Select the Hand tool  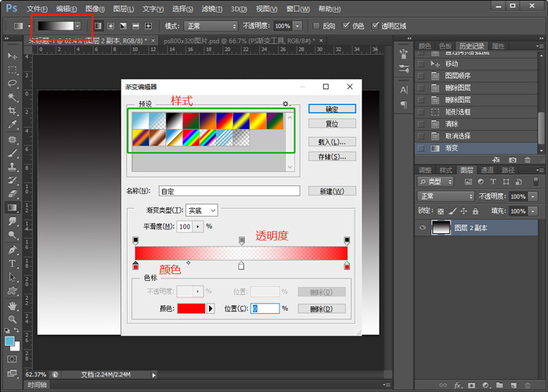point(13,306)
